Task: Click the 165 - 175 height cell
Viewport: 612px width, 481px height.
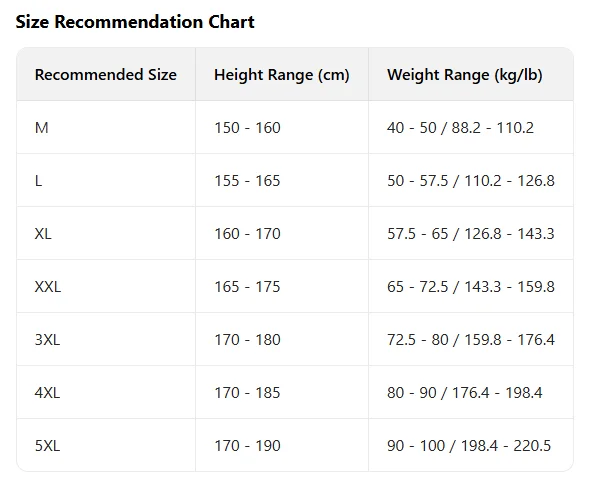Action: click(247, 287)
